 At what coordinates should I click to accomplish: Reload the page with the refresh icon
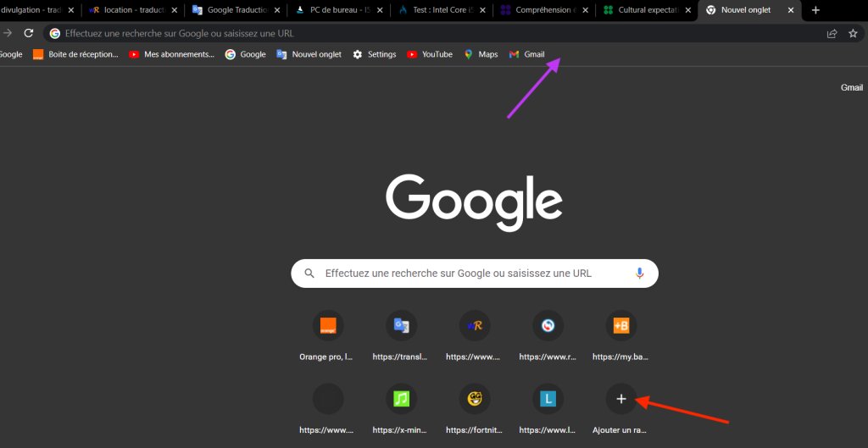click(x=29, y=33)
